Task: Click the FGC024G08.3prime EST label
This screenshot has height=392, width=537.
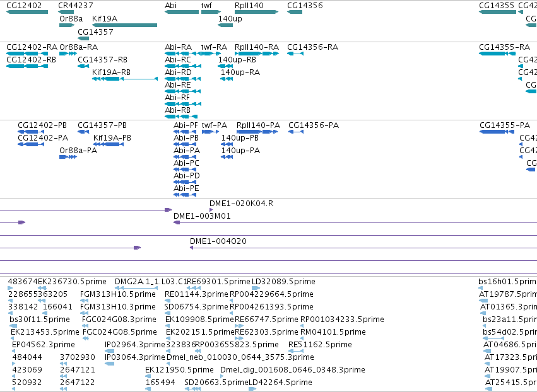Action: (x=119, y=320)
